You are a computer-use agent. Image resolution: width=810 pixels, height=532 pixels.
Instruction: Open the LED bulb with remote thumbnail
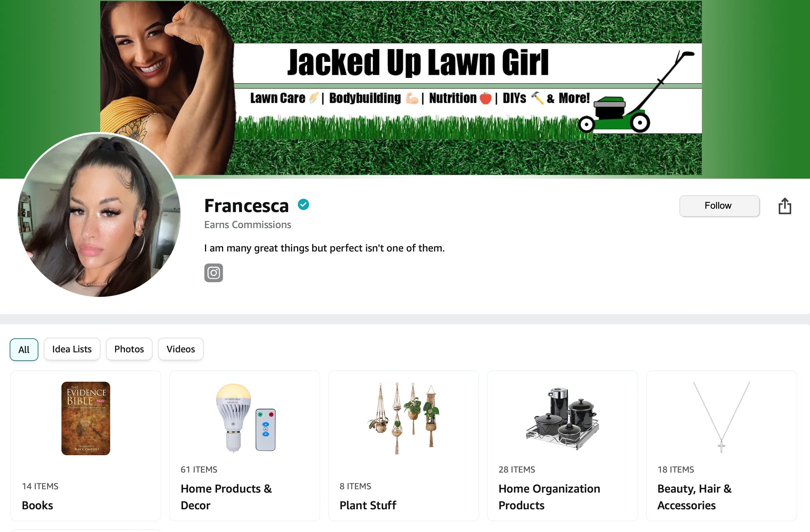[x=245, y=418]
